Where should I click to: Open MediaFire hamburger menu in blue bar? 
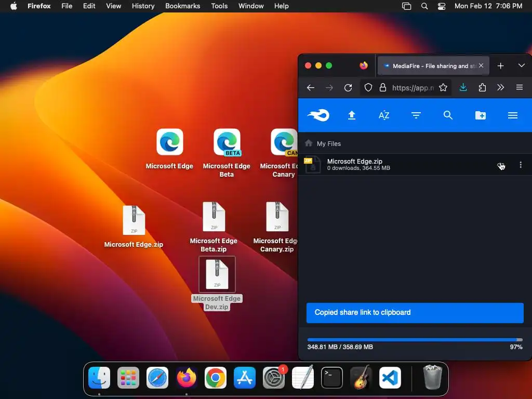pos(513,115)
